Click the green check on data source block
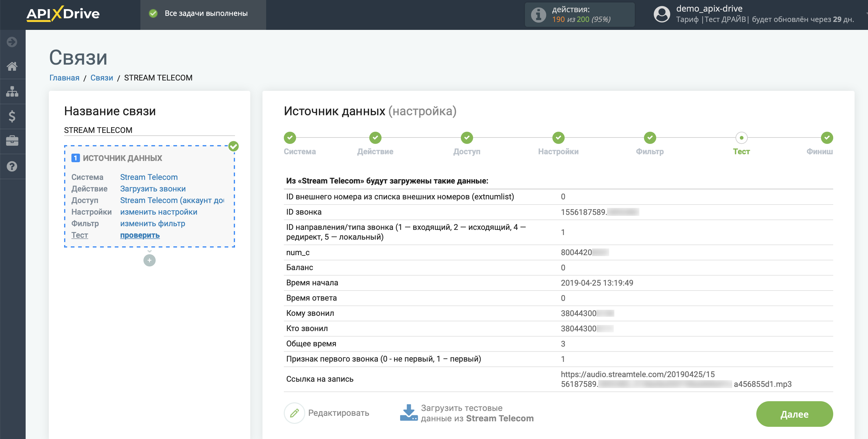The width and height of the screenshot is (868, 439). click(x=233, y=146)
